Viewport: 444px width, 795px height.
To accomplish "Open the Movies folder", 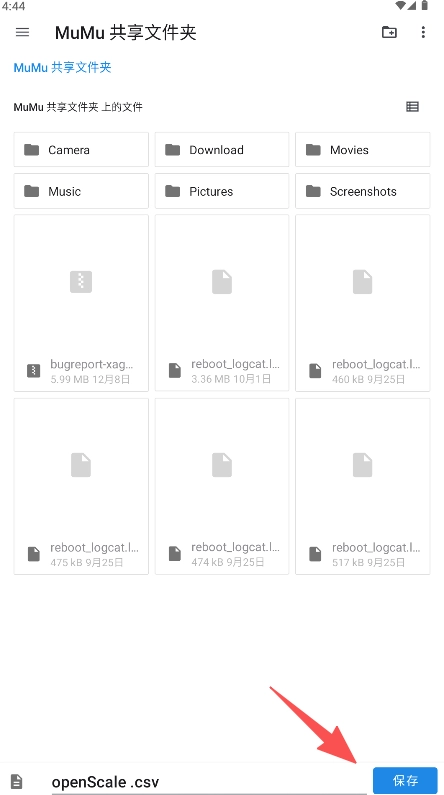I will (363, 150).
